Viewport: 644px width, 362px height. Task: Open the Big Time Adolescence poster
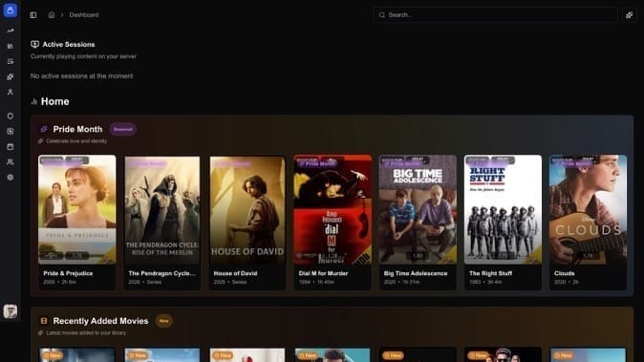[x=418, y=209]
